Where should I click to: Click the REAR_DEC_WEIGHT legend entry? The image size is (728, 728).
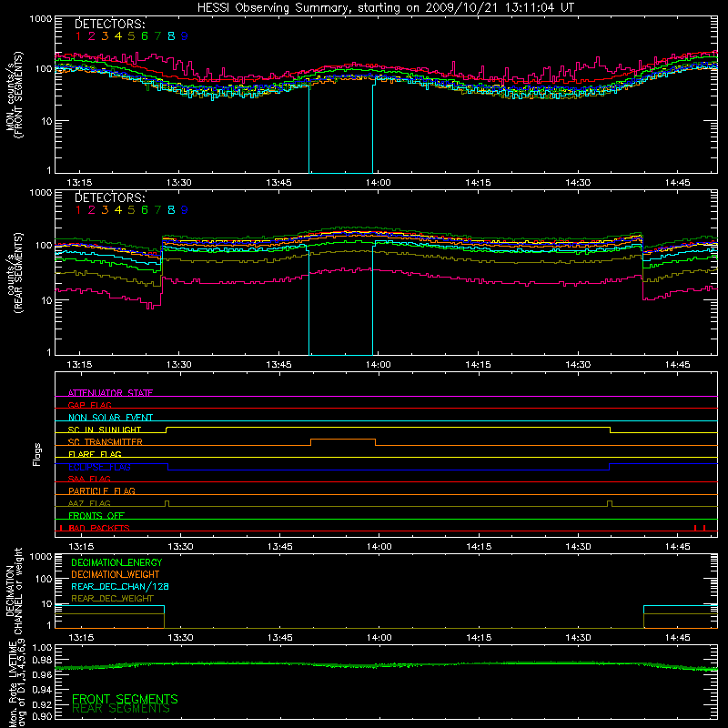[112, 599]
